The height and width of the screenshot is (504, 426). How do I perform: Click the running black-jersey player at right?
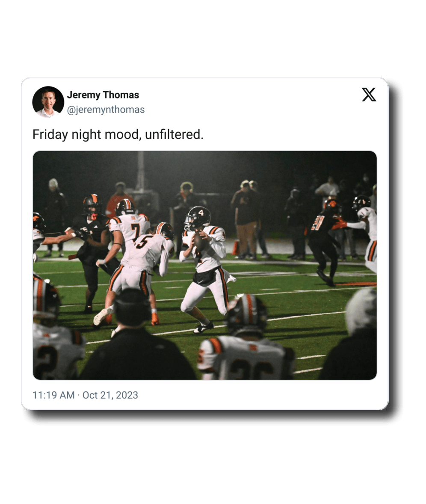click(325, 242)
